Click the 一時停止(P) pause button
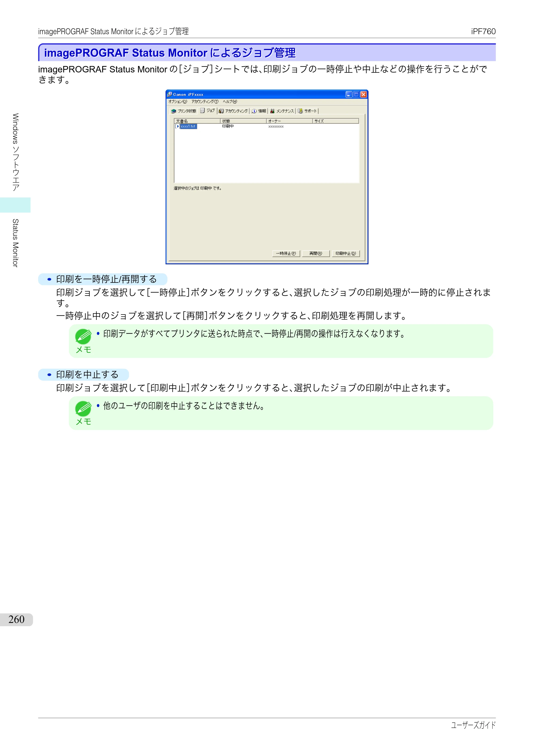The image size is (534, 756). [286, 254]
